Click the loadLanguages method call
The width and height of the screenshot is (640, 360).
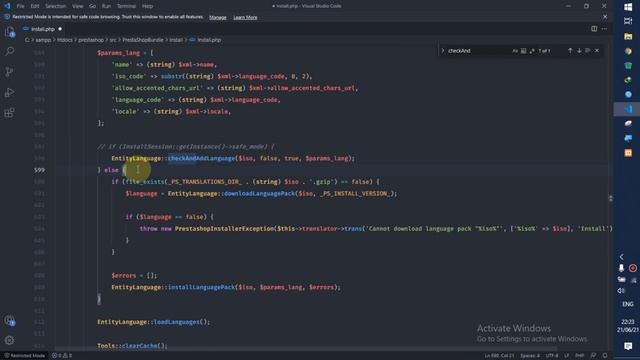[176, 322]
